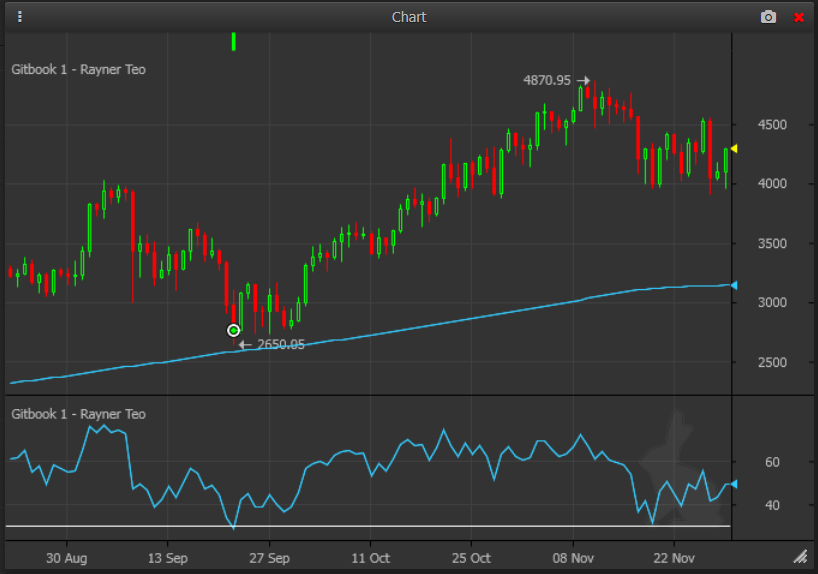Click the blue RSI value arrow marker

point(733,484)
